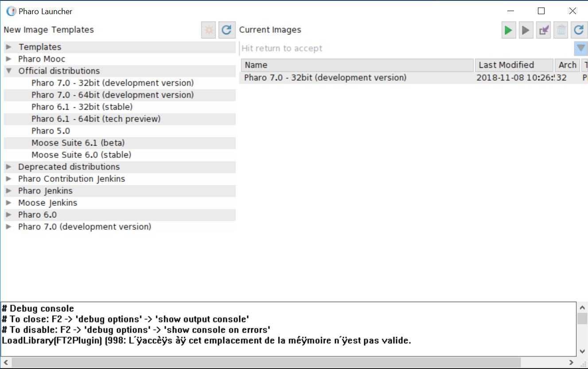Click the create image sun icon

[x=208, y=30]
